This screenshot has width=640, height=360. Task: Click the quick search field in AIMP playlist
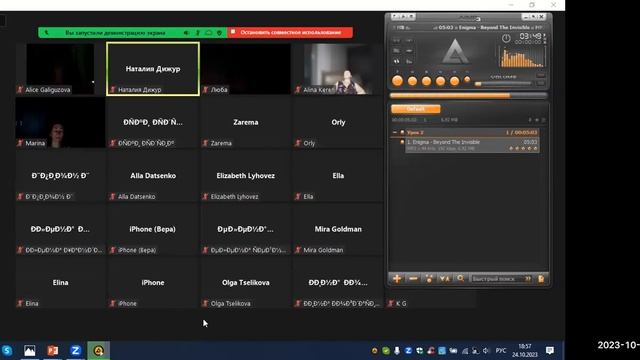click(501, 279)
